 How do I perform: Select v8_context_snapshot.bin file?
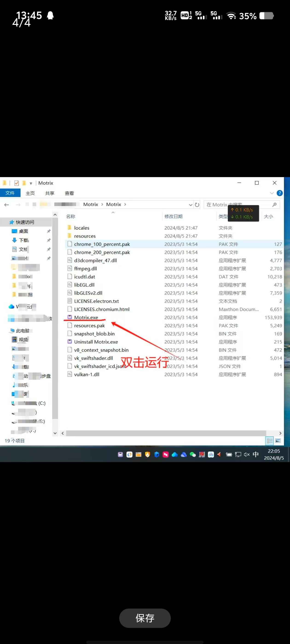(x=101, y=350)
